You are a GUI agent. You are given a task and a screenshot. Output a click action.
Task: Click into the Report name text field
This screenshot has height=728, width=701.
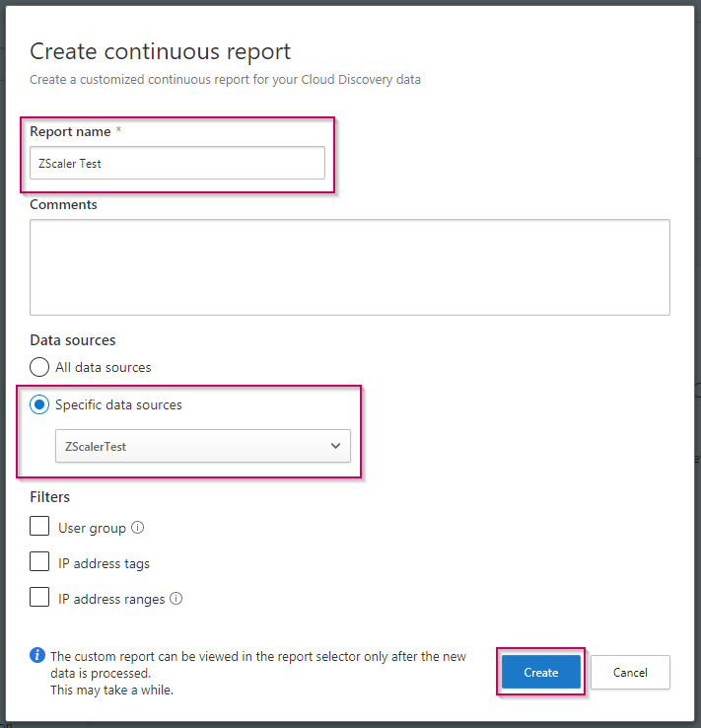pos(177,163)
